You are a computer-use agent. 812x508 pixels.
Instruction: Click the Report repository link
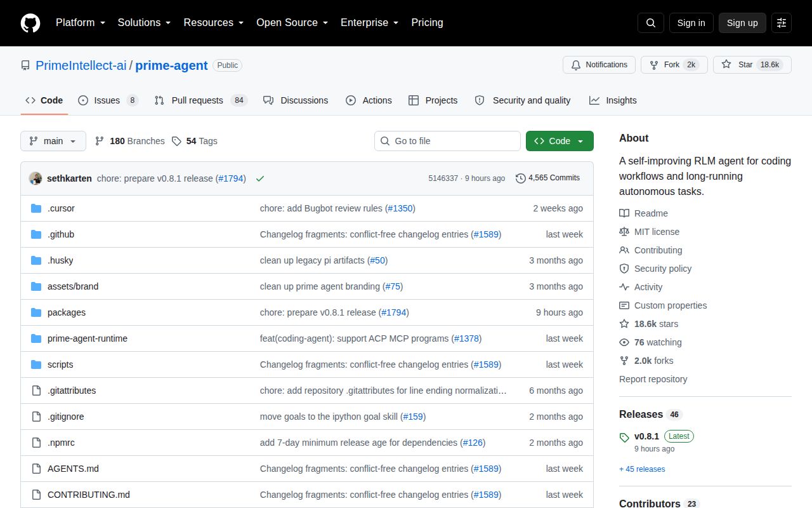pyautogui.click(x=653, y=379)
